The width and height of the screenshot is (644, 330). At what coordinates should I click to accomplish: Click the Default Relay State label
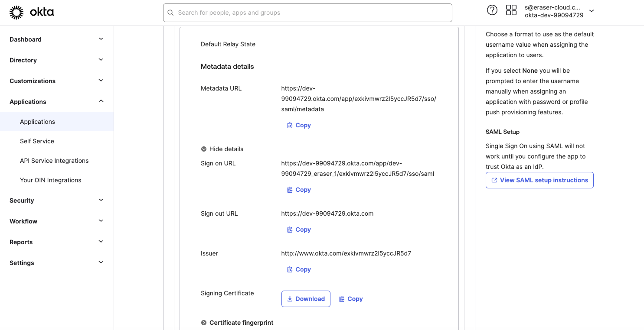pos(228,44)
